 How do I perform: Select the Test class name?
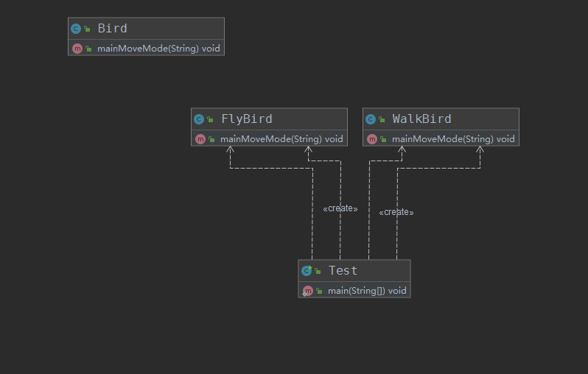tap(343, 271)
